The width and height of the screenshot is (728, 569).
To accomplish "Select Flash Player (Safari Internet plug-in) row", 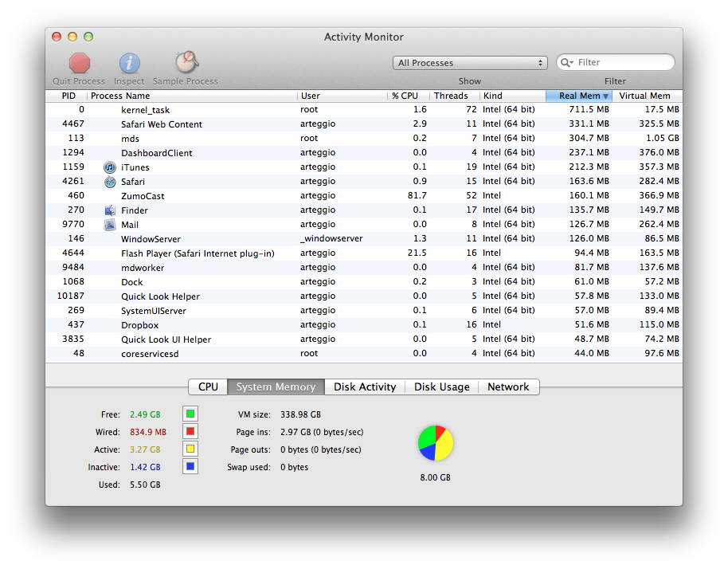I will [364, 253].
